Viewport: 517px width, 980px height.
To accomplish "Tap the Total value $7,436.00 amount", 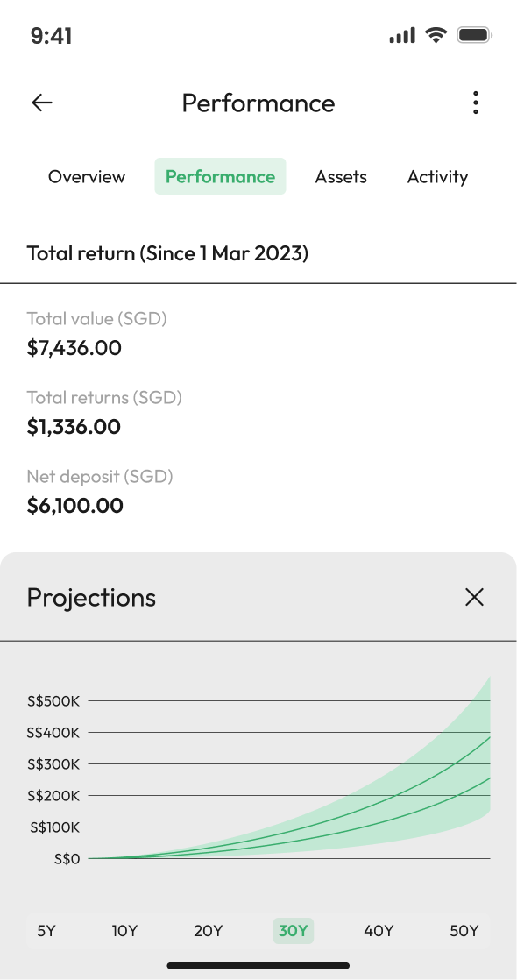I will 74,347.
